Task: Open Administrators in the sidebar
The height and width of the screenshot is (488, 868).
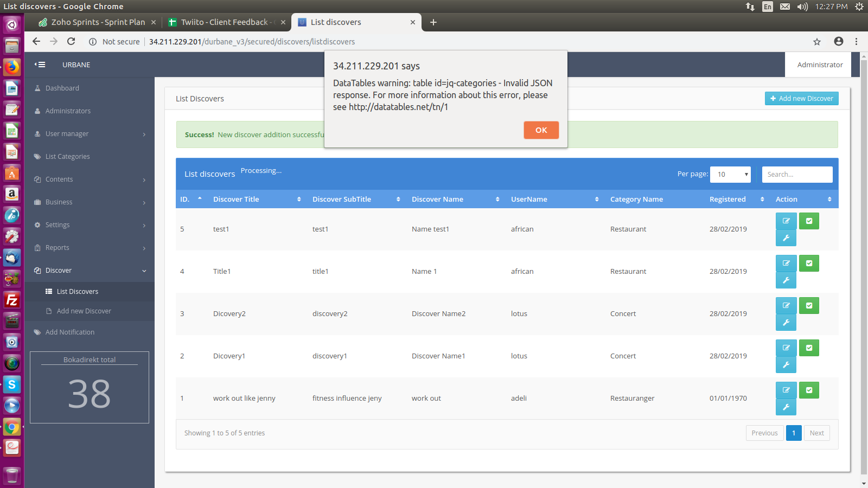Action: coord(90,111)
